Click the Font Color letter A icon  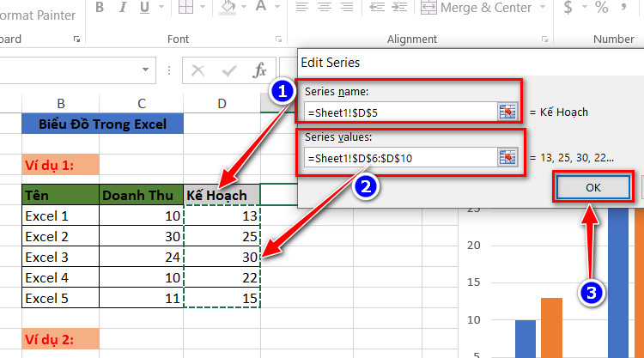[261, 7]
